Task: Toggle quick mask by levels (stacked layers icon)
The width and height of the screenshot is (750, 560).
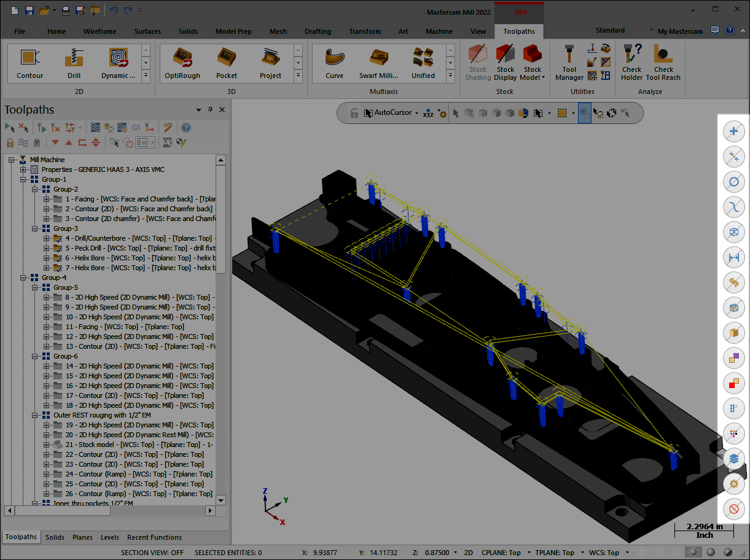Action: [733, 458]
